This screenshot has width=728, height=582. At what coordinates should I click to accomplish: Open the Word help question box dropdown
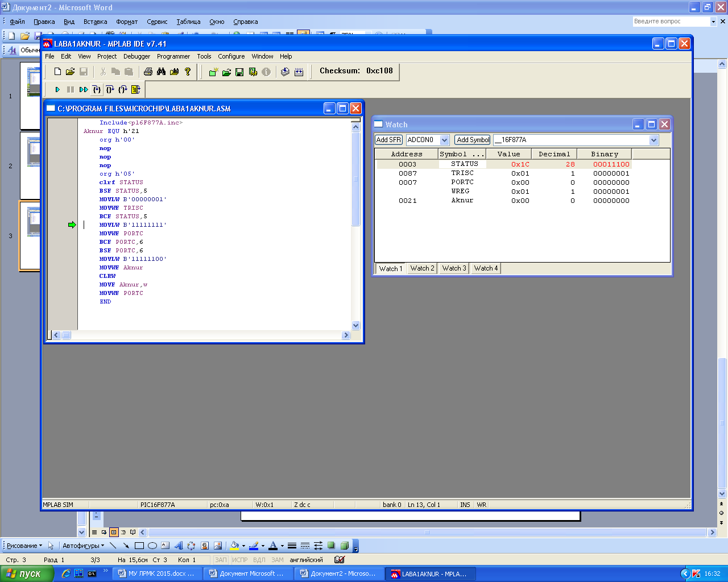click(x=713, y=21)
